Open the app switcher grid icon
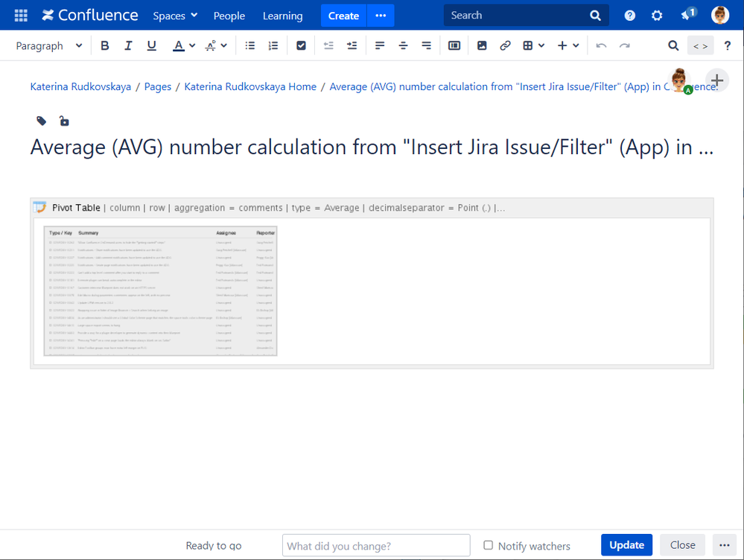The width and height of the screenshot is (744, 560). [21, 16]
